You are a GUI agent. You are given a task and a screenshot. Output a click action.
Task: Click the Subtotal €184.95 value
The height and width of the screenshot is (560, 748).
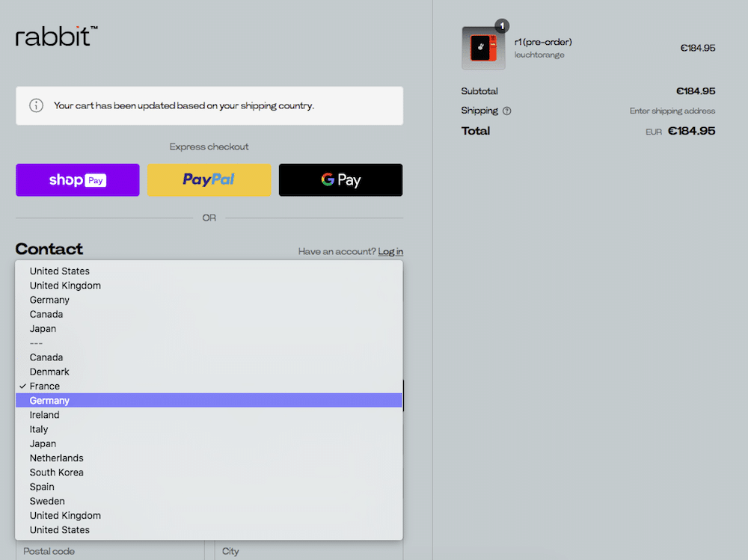(696, 91)
